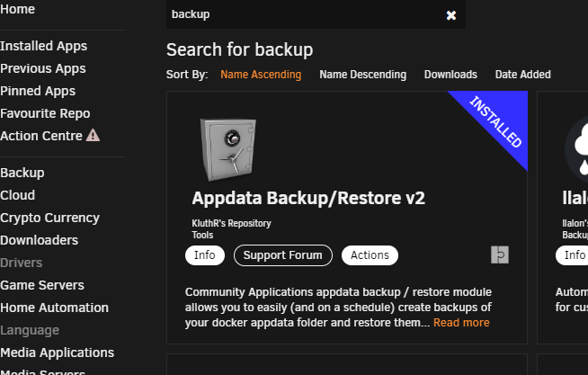The image size is (588, 375).
Task: Open Info for Appdata Backup/Restore v2
Action: [x=205, y=255]
